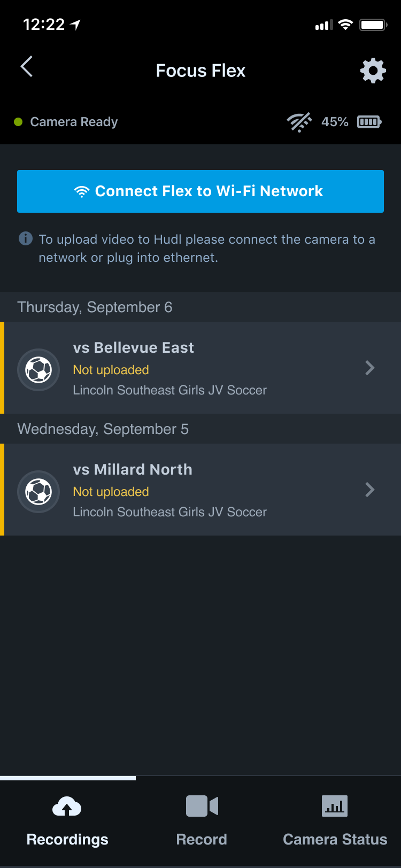Tap the soccer ball icon for Bellevue East
The height and width of the screenshot is (868, 401).
(38, 369)
